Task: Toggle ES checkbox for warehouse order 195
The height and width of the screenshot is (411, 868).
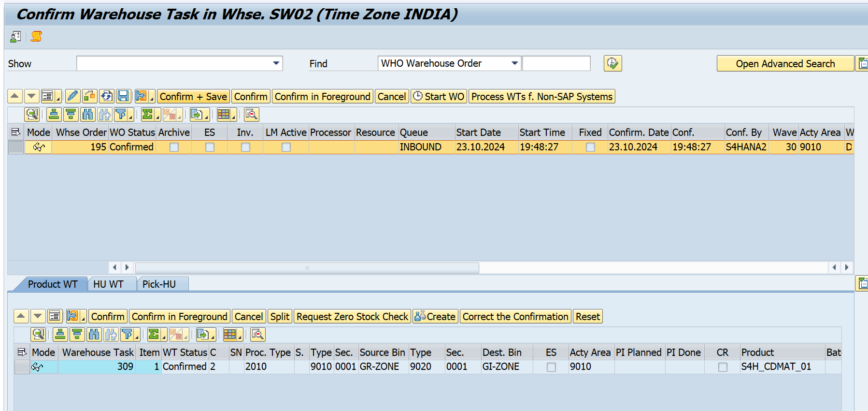Action: 210,147
